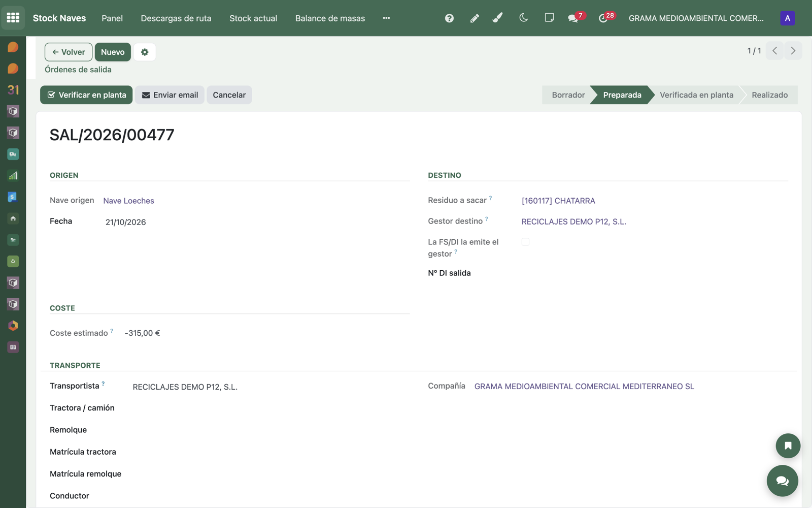This screenshot has width=812, height=508.
Task: Select Verificada en planta status stage
Action: click(x=696, y=95)
